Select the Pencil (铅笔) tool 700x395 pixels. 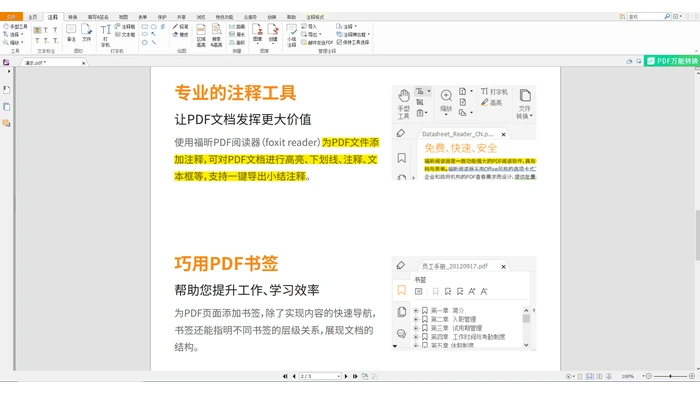[181, 27]
